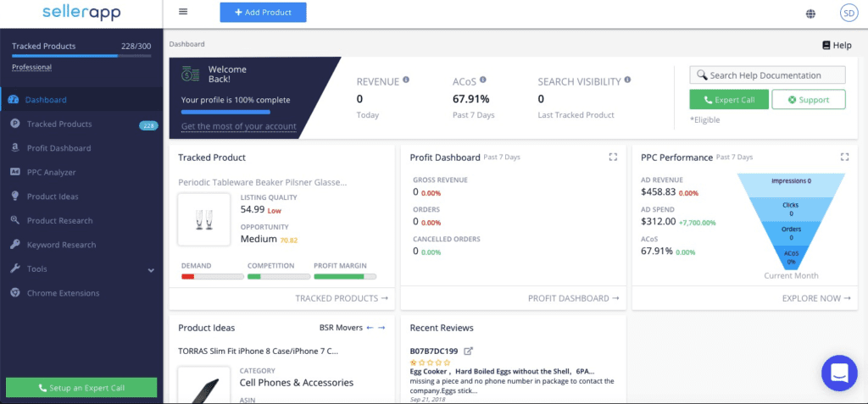Click the Tracked Products sidebar icon

pos(15,124)
